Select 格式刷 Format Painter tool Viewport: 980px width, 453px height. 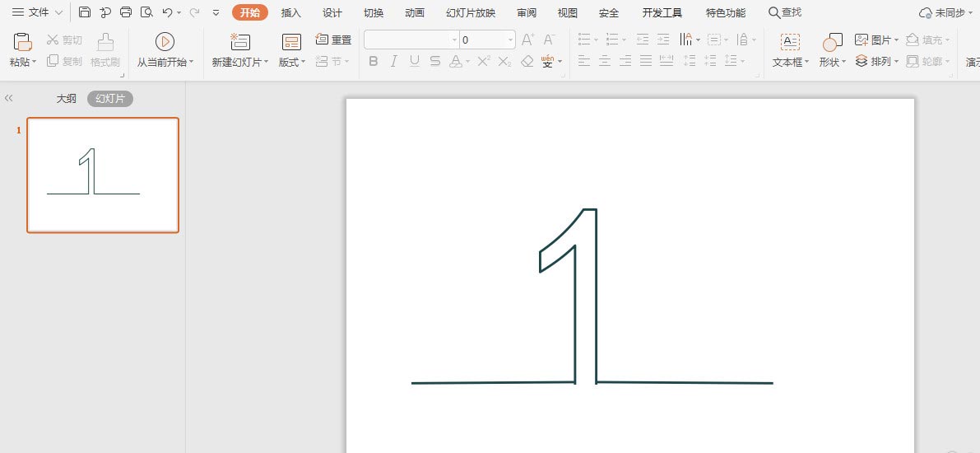[x=105, y=50]
